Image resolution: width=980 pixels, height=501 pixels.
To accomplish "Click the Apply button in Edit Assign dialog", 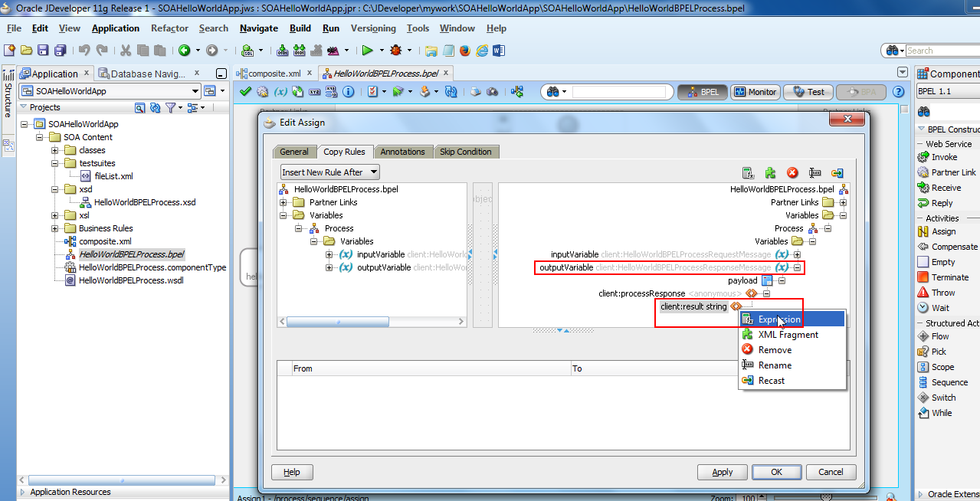I will pos(721,472).
